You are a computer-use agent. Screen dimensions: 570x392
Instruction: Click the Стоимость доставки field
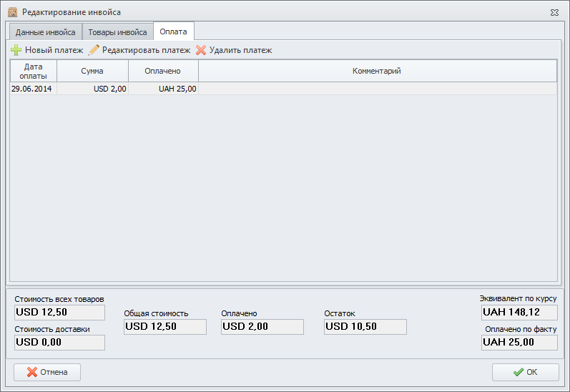pyautogui.click(x=59, y=343)
